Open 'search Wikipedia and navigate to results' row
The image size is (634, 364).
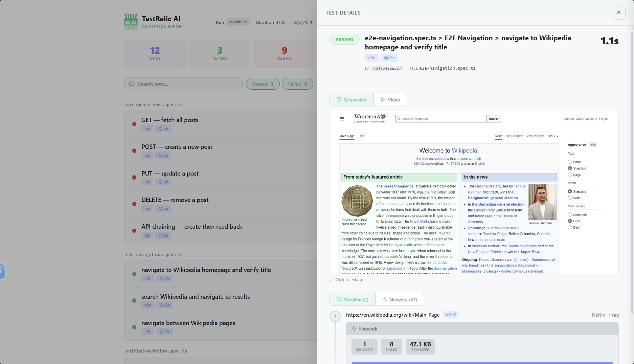[x=221, y=300]
